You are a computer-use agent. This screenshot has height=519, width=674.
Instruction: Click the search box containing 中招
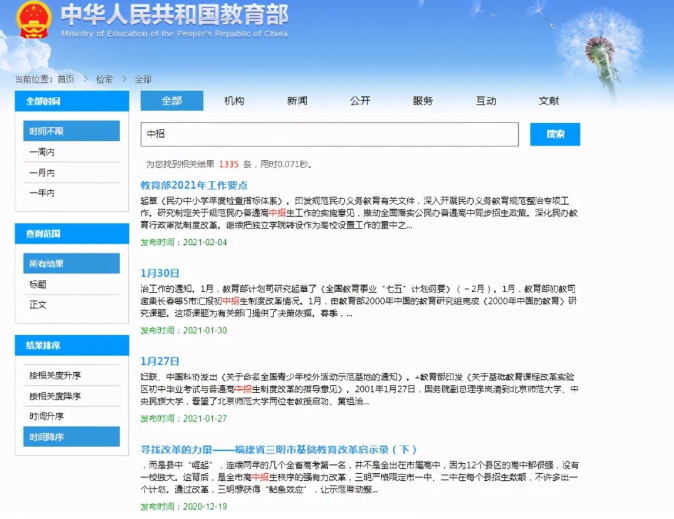329,134
